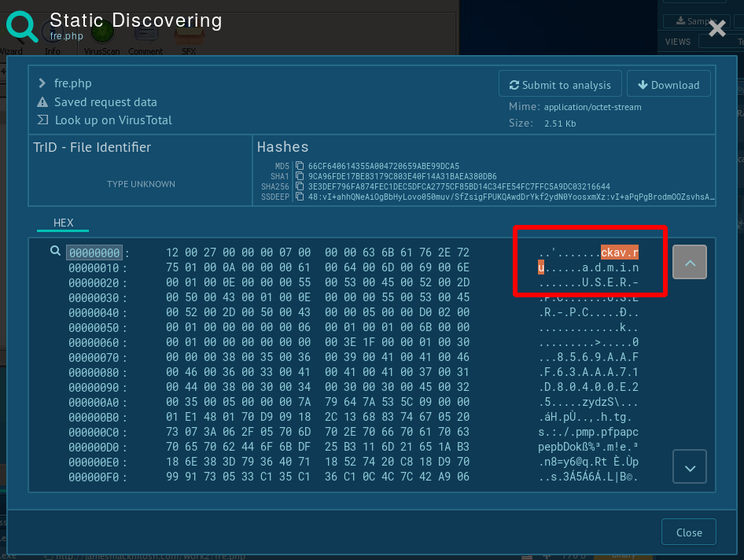Viewport: 744px width, 560px height.
Task: Open Look up on VirusTotal link
Action: tap(113, 120)
